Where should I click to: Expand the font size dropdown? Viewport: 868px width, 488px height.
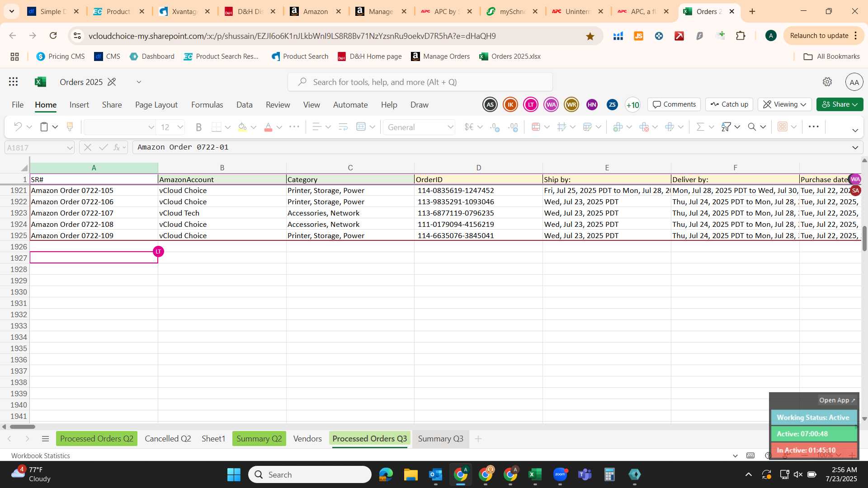click(180, 127)
